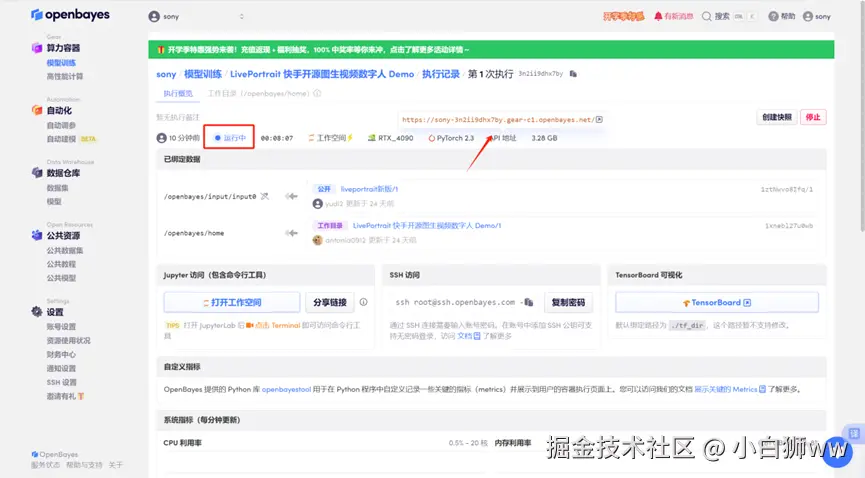Click external-link icon after API URL

[x=599, y=119]
